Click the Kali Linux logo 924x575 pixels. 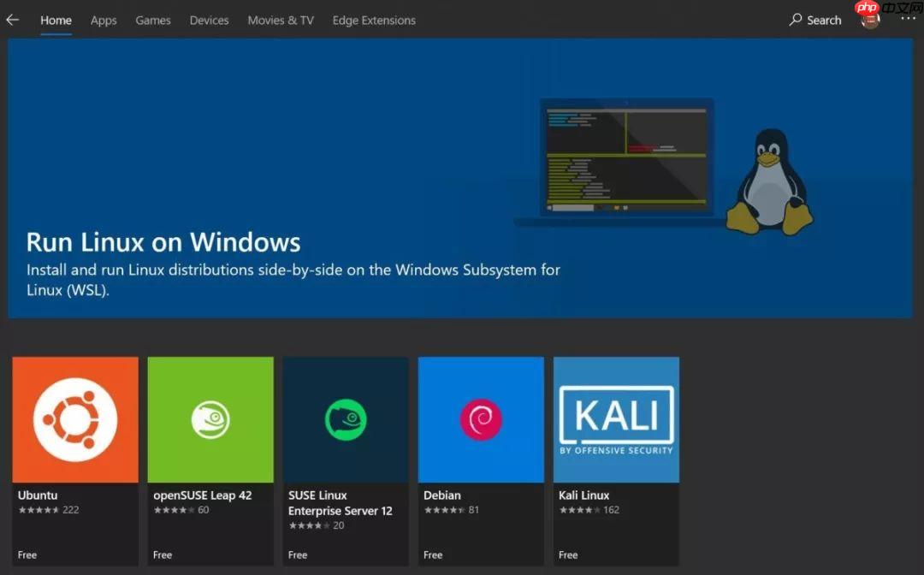616,418
